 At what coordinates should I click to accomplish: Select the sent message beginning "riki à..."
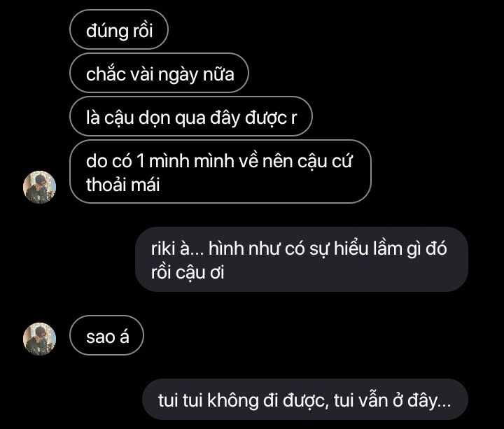point(302,260)
